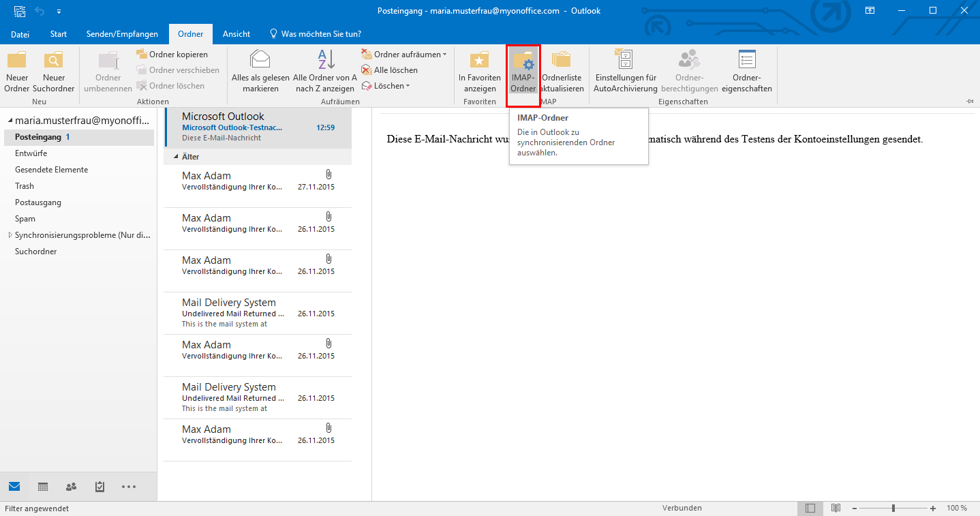This screenshot has width=980, height=516.
Task: Click 'Verbunden' status in status bar
Action: point(682,509)
